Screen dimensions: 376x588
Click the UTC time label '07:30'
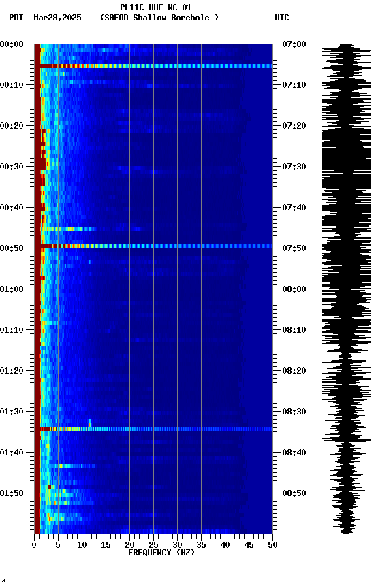coord(294,167)
